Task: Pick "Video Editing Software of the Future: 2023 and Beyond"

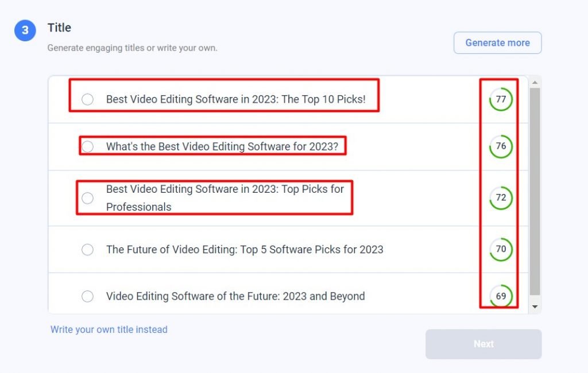Action: (87, 296)
